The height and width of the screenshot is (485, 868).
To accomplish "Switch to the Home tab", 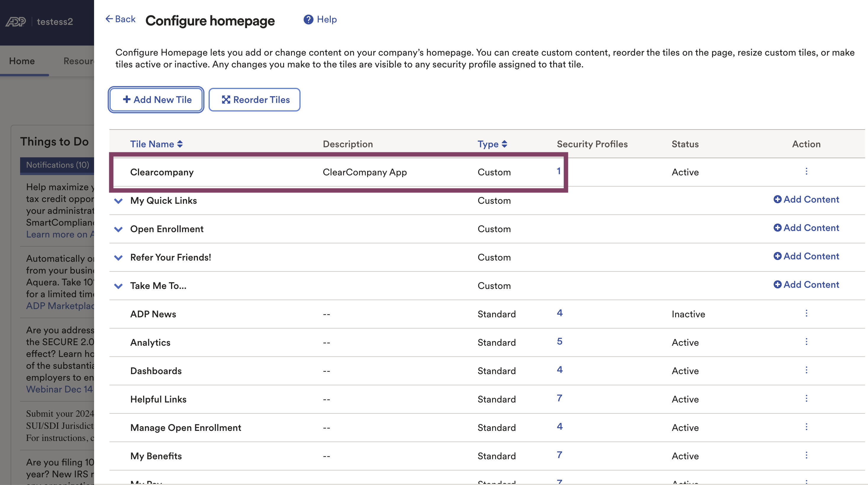I will click(x=22, y=61).
